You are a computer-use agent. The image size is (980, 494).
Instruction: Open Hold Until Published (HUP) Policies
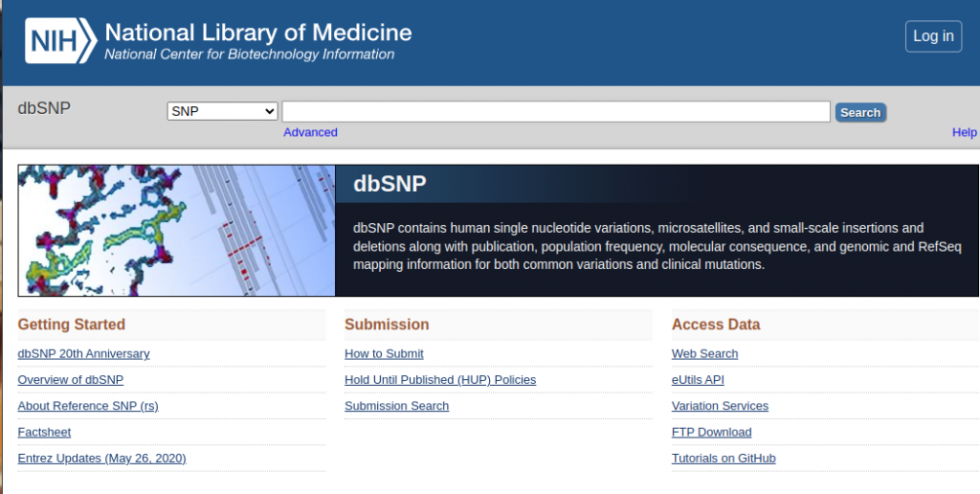pos(440,380)
